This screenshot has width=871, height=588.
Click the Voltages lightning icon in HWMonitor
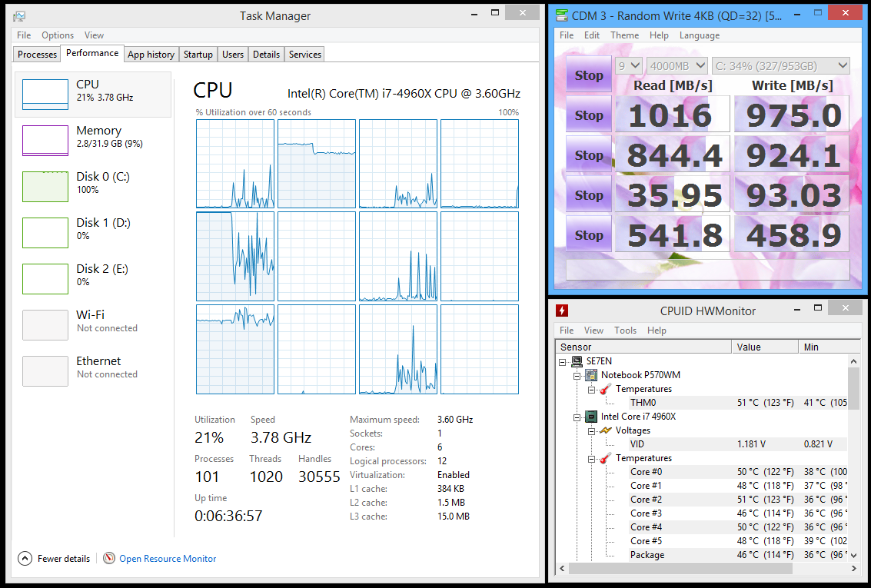point(606,430)
